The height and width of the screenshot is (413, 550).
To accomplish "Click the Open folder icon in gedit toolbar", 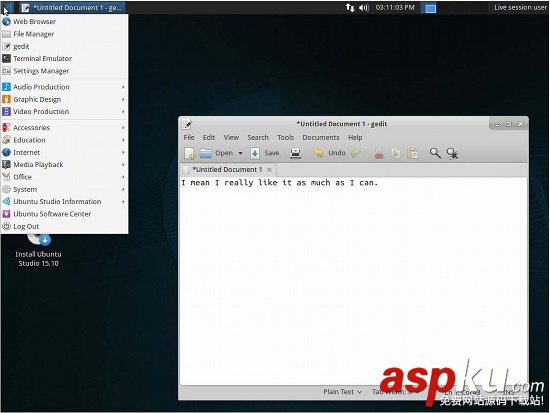I will tap(206, 153).
